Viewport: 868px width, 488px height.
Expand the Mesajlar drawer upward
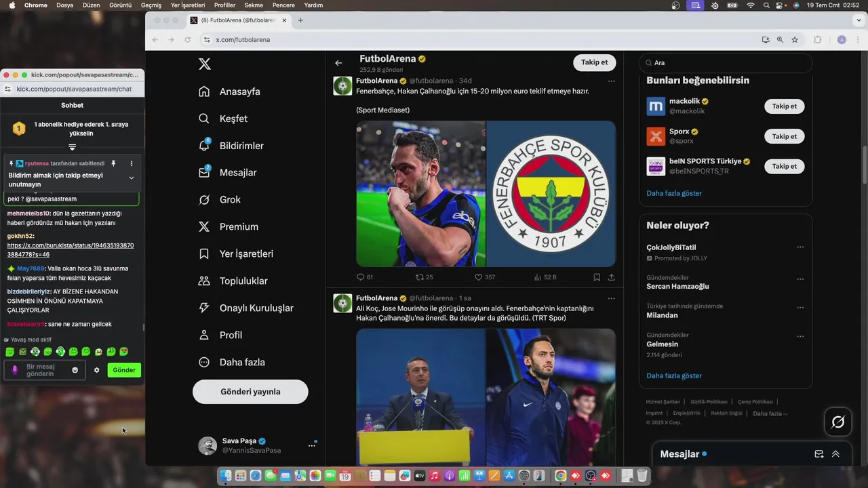(x=835, y=454)
